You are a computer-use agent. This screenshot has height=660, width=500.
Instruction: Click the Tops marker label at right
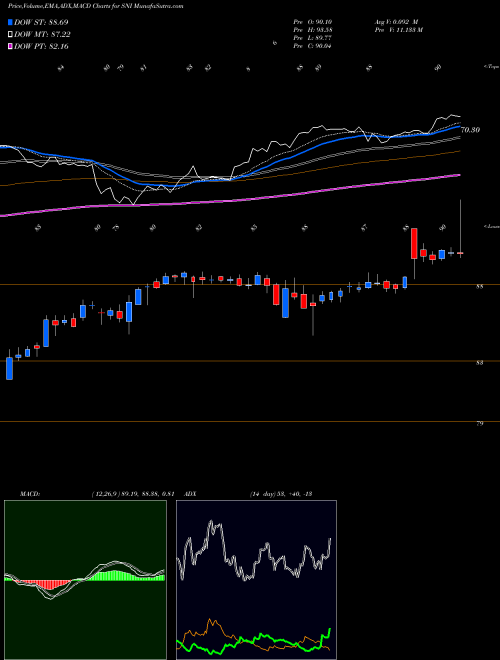pyautogui.click(x=491, y=67)
